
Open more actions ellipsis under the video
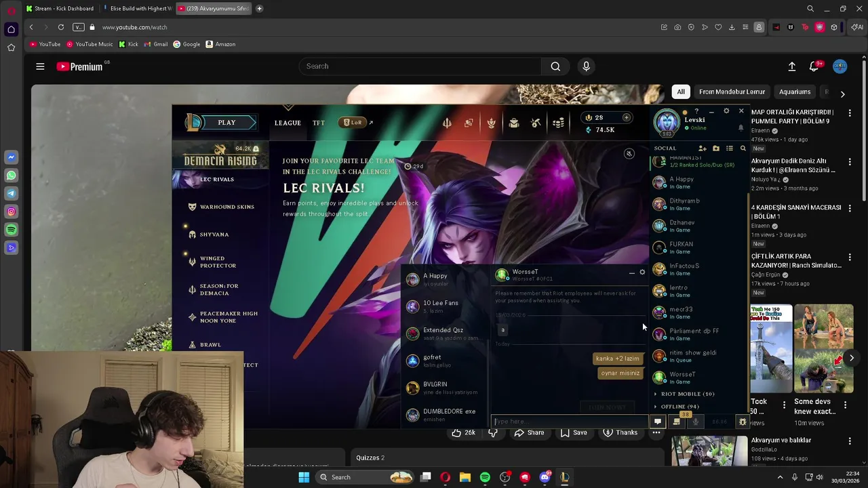pos(656,432)
